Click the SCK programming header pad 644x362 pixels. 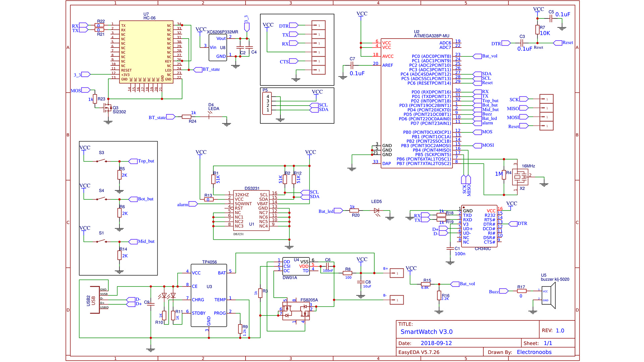tap(546, 99)
